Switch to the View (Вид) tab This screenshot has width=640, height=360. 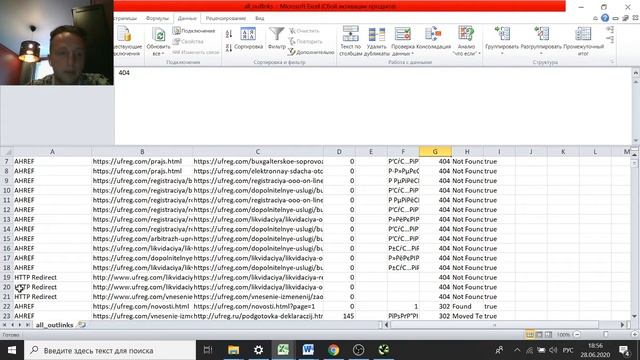click(x=260, y=18)
